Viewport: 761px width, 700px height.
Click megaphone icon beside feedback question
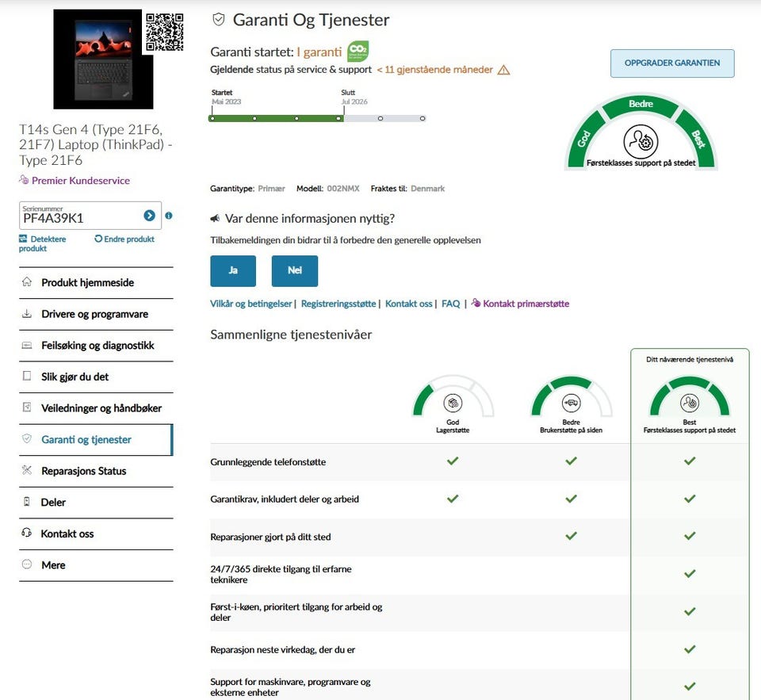click(x=215, y=219)
